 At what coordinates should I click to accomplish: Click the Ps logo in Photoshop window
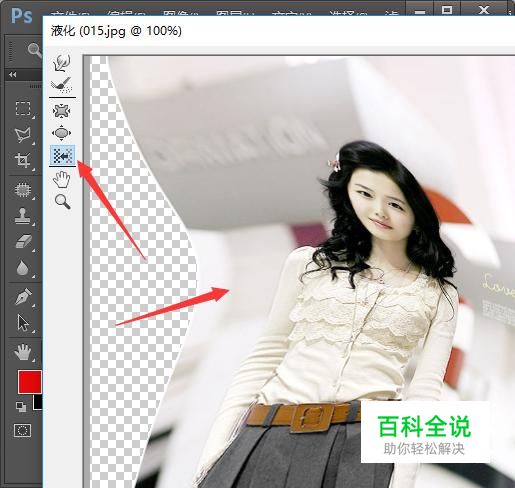(22, 15)
